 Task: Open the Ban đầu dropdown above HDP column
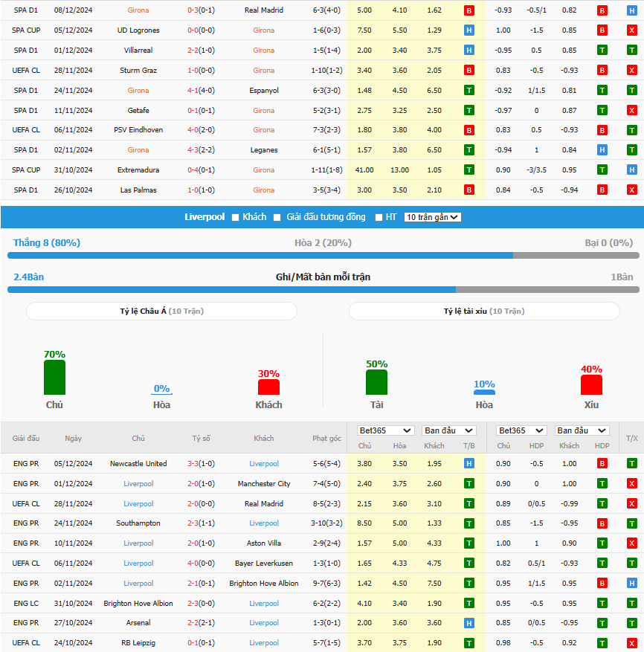[x=582, y=430]
